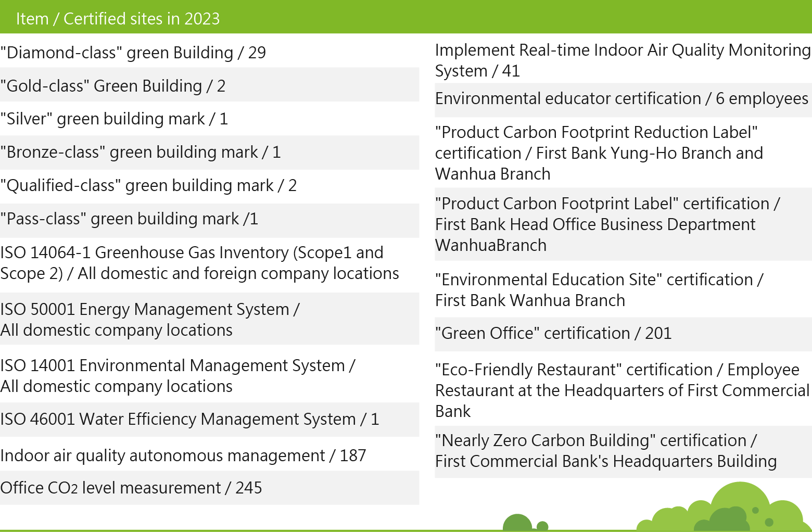Select the "Product Carbon Footprint Label" certification row
The image size is (812, 532).
point(623,224)
